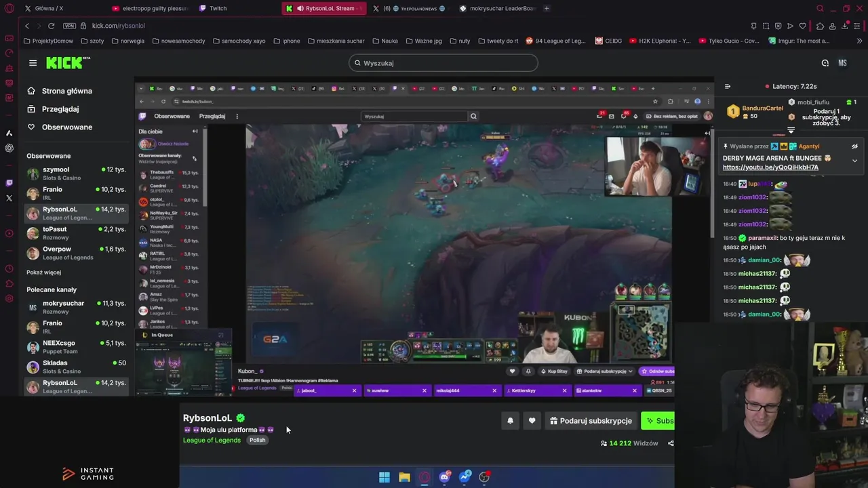This screenshot has height=488, width=868.
Task: Click NASA channel in streamed Twitch sidebar
Action: 170,243
